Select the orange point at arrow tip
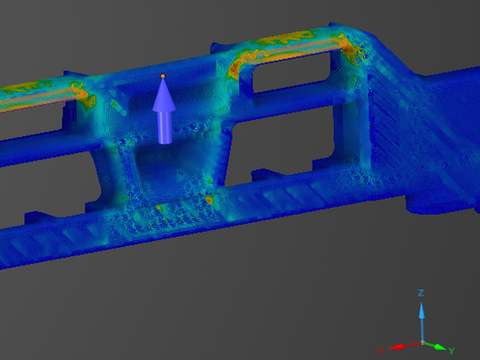The width and height of the screenshot is (480, 360). (x=163, y=76)
